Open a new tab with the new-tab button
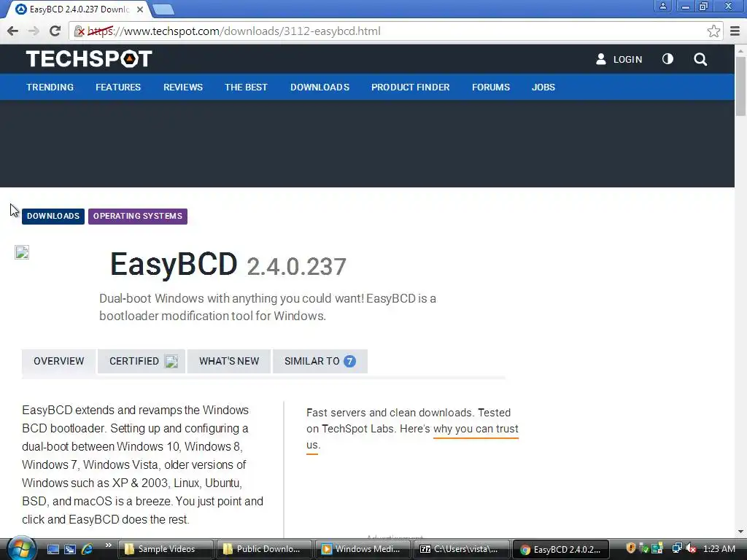This screenshot has width=747, height=560. (163, 9)
